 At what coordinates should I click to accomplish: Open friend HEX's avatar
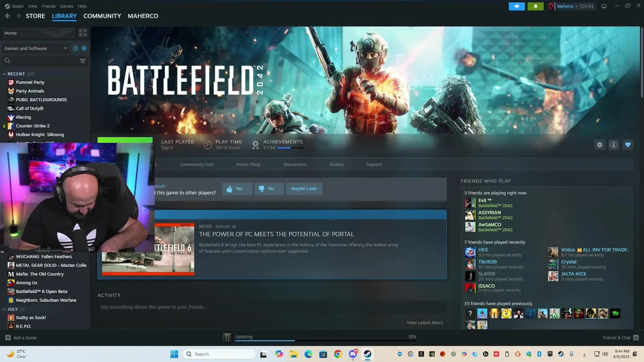point(470,252)
